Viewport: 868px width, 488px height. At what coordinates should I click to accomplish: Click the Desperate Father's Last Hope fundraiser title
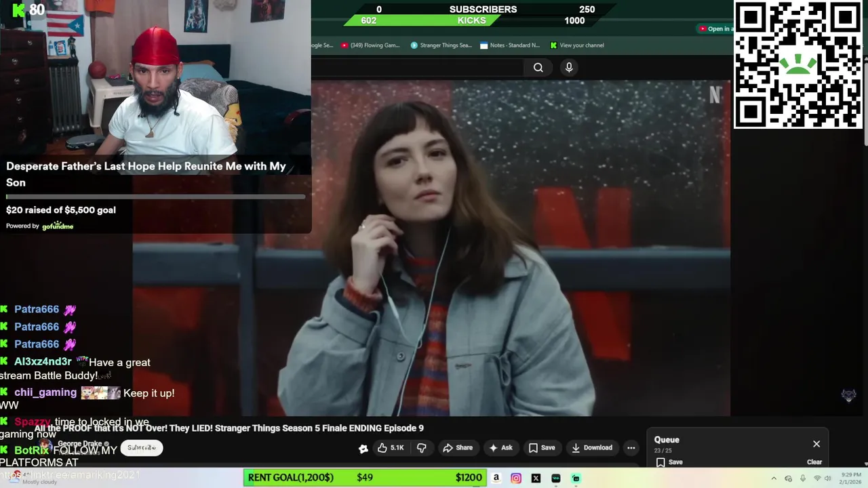(x=146, y=174)
